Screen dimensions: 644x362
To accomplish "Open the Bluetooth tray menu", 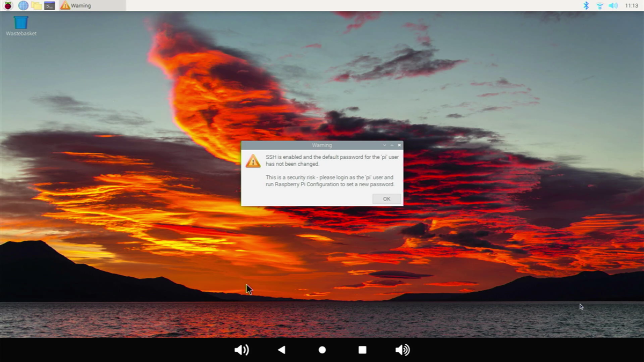I will pyautogui.click(x=586, y=5).
